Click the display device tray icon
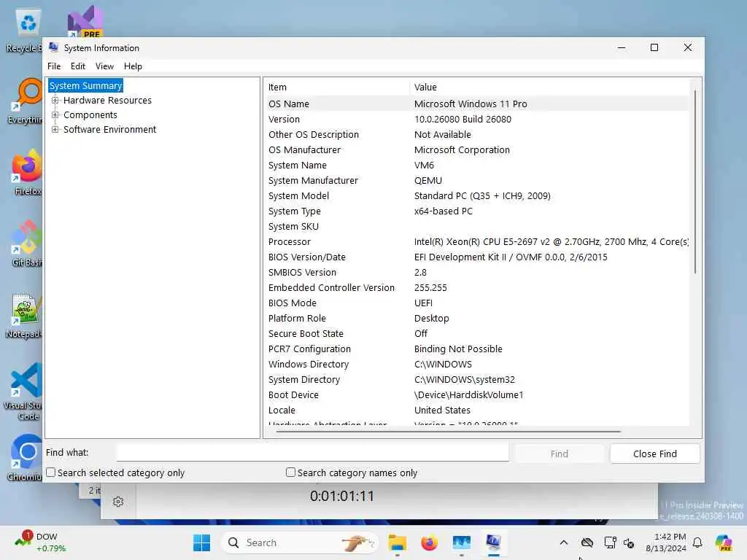 [611, 542]
